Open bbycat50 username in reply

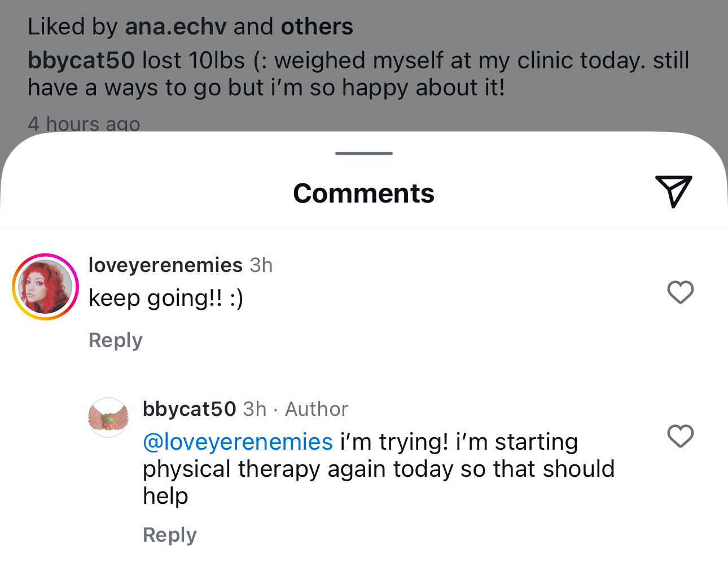point(189,409)
